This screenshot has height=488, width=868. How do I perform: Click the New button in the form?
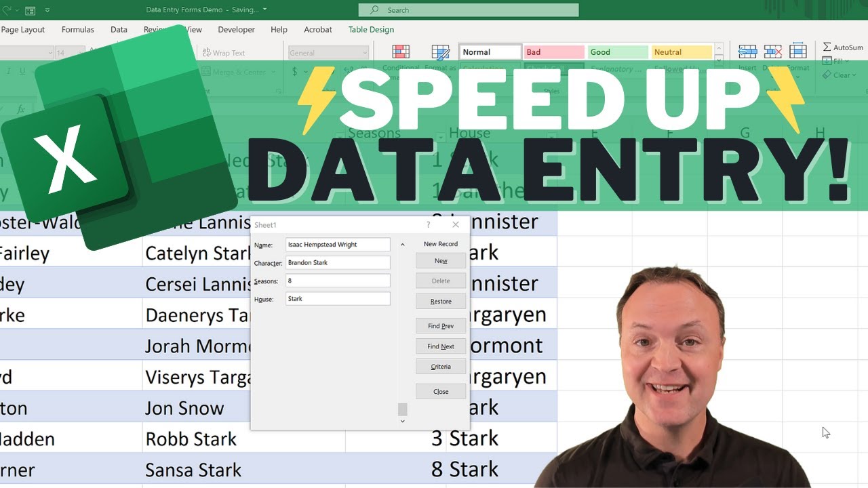[x=441, y=261]
